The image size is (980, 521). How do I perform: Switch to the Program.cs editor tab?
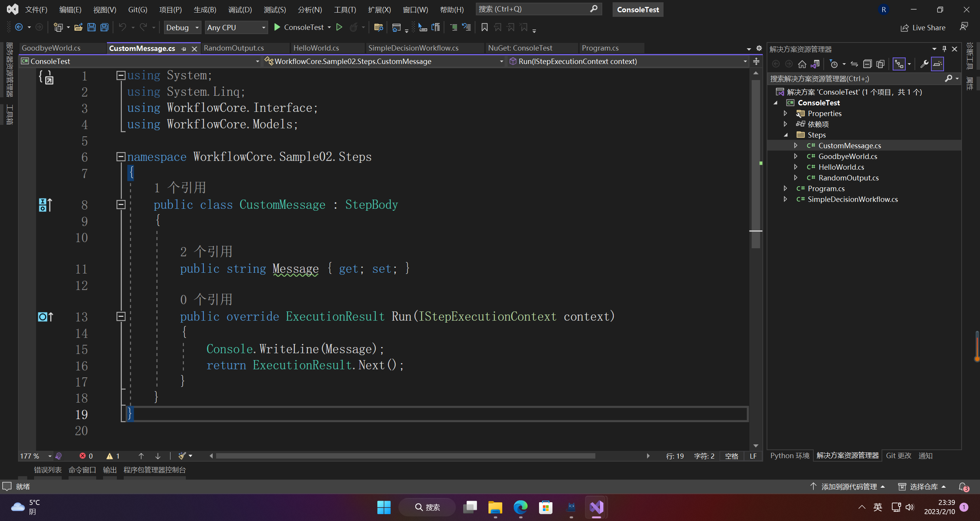click(x=600, y=48)
